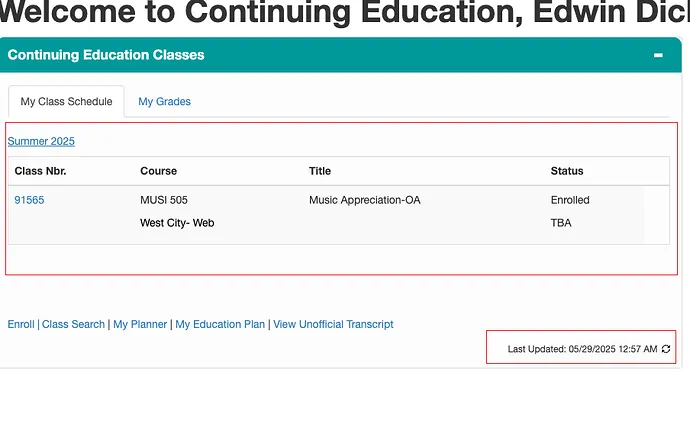This screenshot has width=690, height=424.
Task: Click the refresh icon beside Last Updated
Action: [x=666, y=349]
